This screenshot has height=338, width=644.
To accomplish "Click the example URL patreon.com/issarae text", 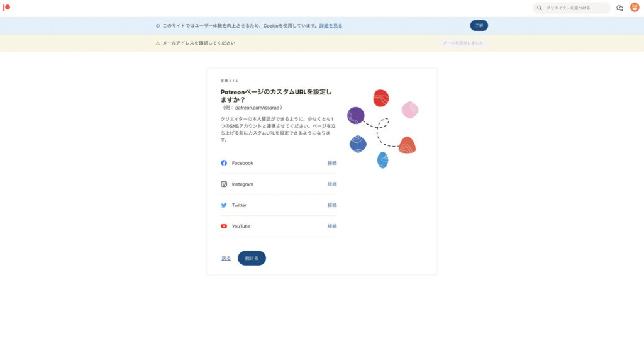I will (257, 108).
